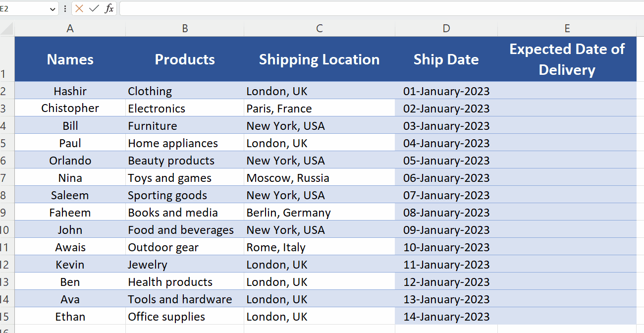The width and height of the screenshot is (644, 333).
Task: Click the Expected Date of Delivery header cell
Action: (x=567, y=59)
